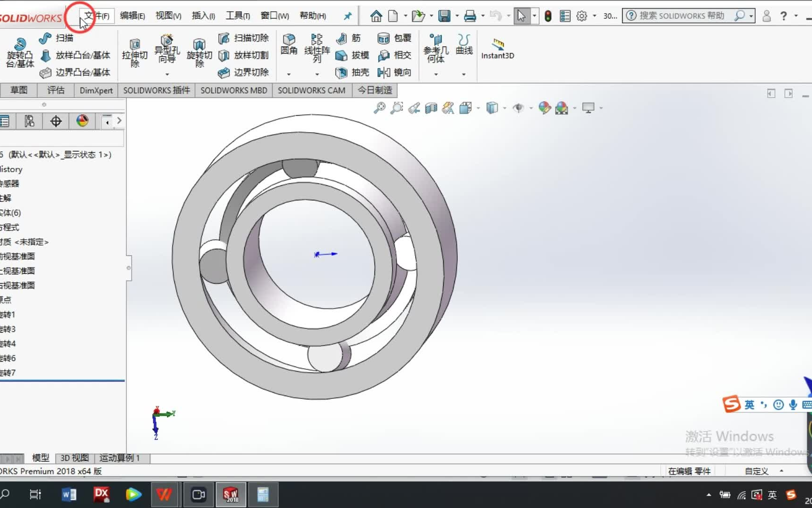This screenshot has height=508, width=812.
Task: Open the 插入(I) menu
Action: tap(203, 15)
